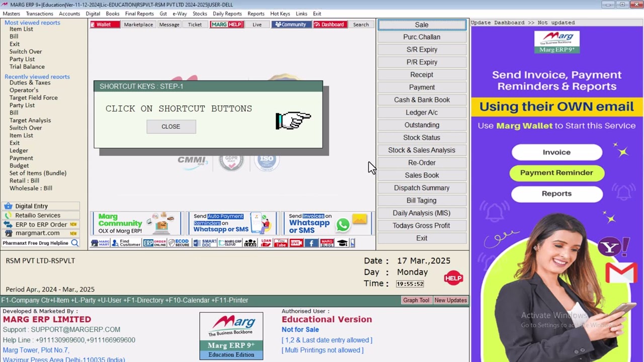Open the Marketplace toolbar button
This screenshot has height=362, width=644.
[x=138, y=25]
